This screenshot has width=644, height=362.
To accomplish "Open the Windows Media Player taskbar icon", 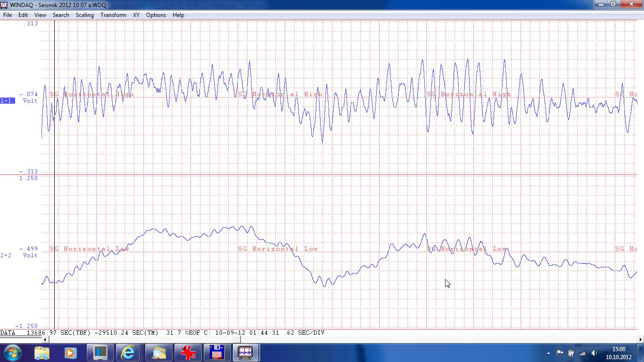I will click(x=70, y=353).
